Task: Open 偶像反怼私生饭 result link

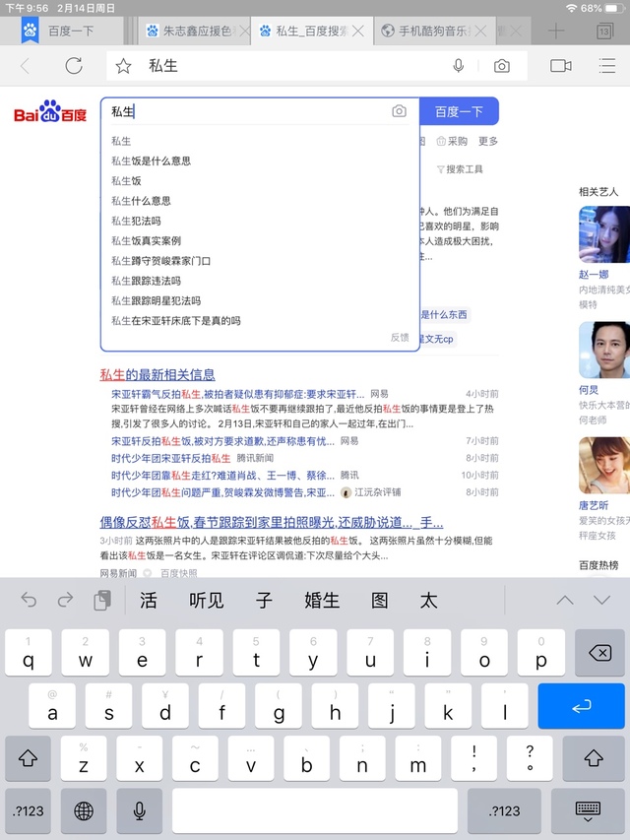Action: [x=271, y=522]
